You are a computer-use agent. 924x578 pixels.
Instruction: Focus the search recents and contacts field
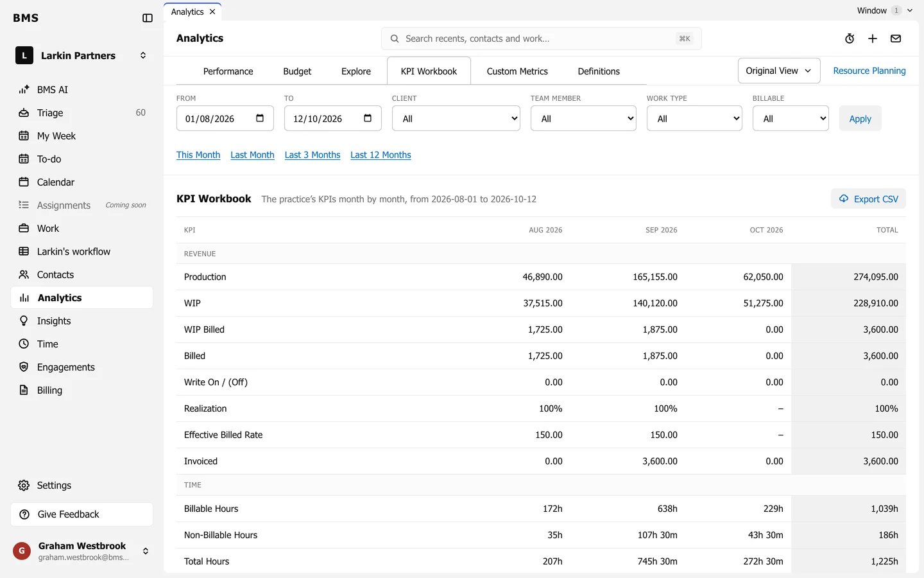pos(541,39)
